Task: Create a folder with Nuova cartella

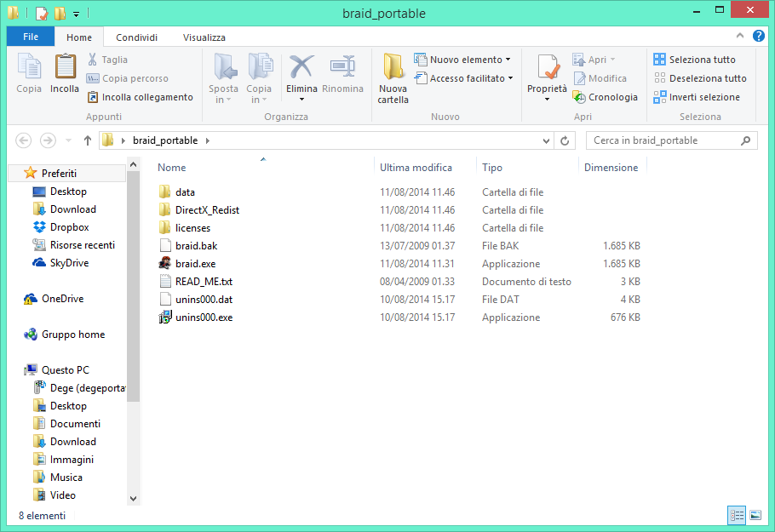Action: click(x=393, y=77)
